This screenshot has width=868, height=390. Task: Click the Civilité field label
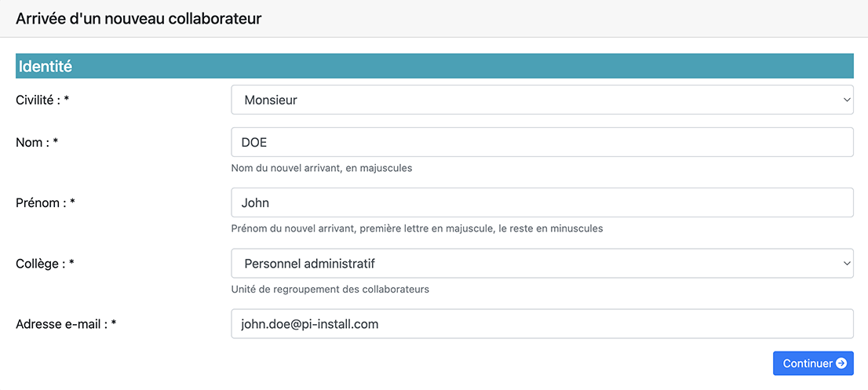[x=38, y=100]
